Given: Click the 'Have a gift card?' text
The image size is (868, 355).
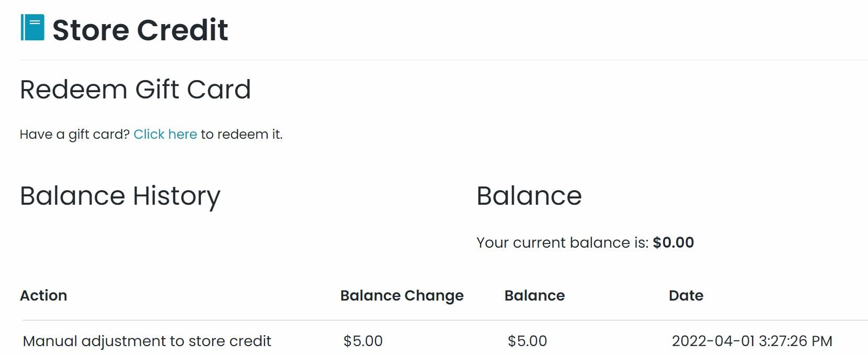Looking at the screenshot, I should coord(74,135).
